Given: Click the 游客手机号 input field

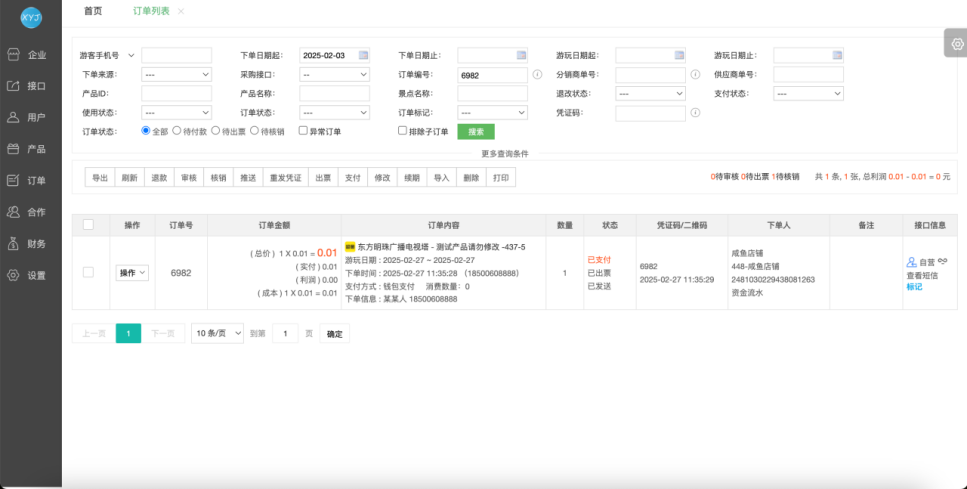Looking at the screenshot, I should click(176, 55).
